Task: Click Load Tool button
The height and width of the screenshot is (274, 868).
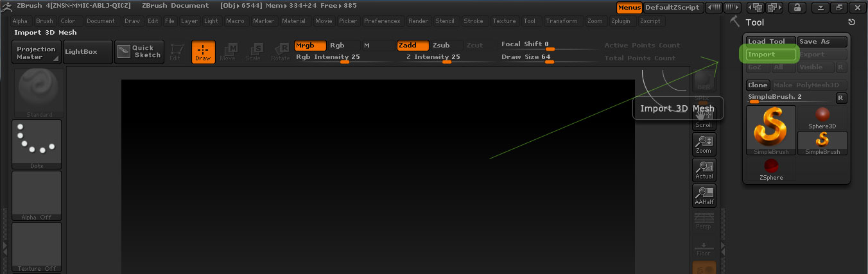Action: click(x=770, y=42)
